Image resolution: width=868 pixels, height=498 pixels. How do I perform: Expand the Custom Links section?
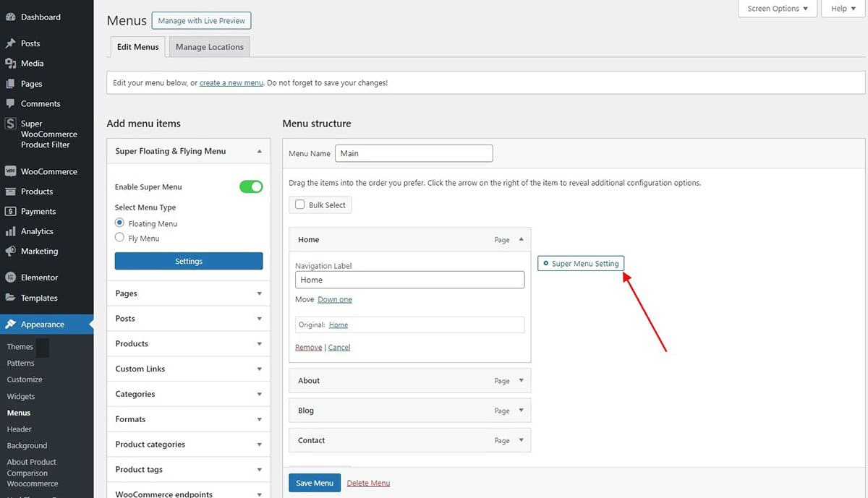click(259, 369)
